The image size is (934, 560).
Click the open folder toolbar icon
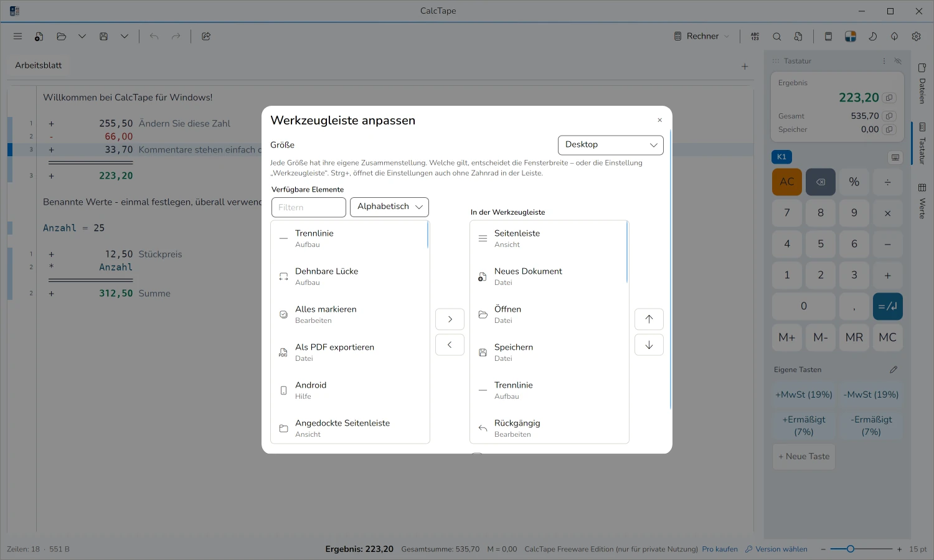61,36
